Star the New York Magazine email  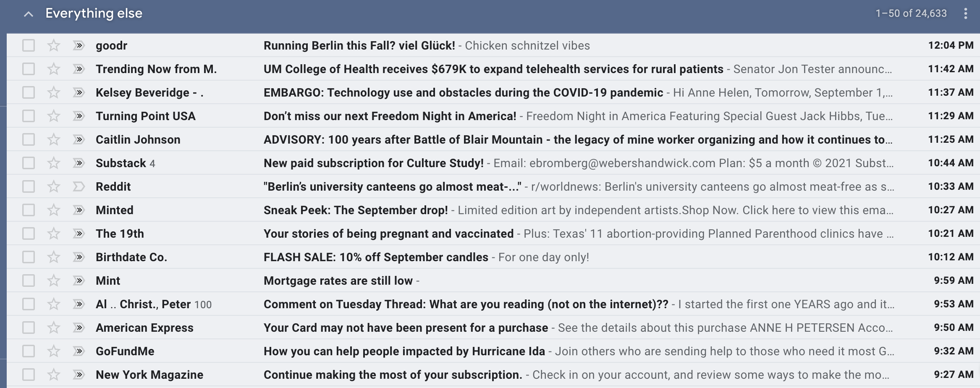(x=53, y=375)
